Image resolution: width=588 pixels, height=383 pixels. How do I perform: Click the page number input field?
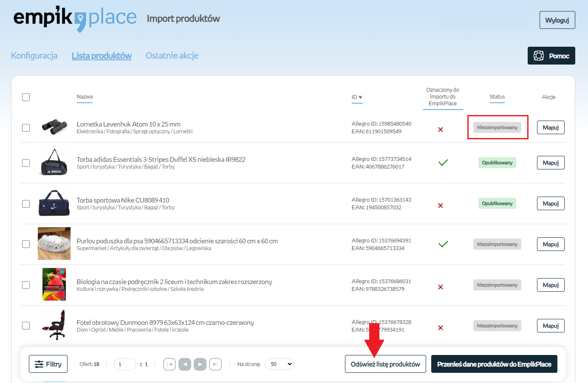click(x=124, y=364)
